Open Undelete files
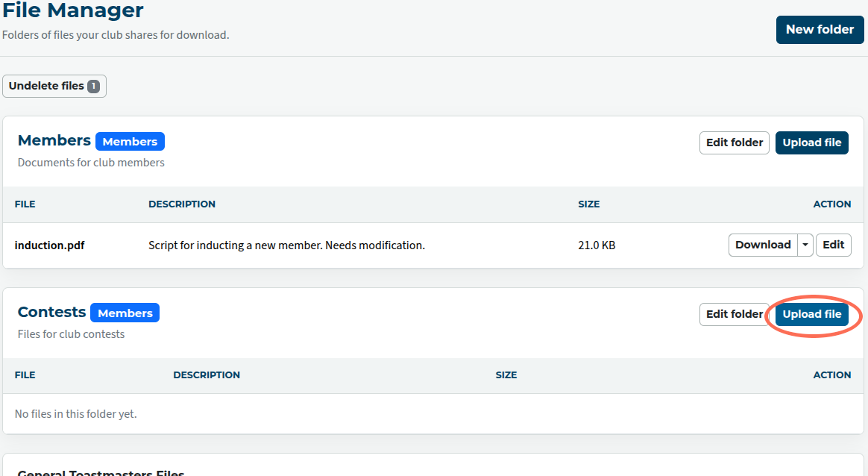 pos(54,87)
